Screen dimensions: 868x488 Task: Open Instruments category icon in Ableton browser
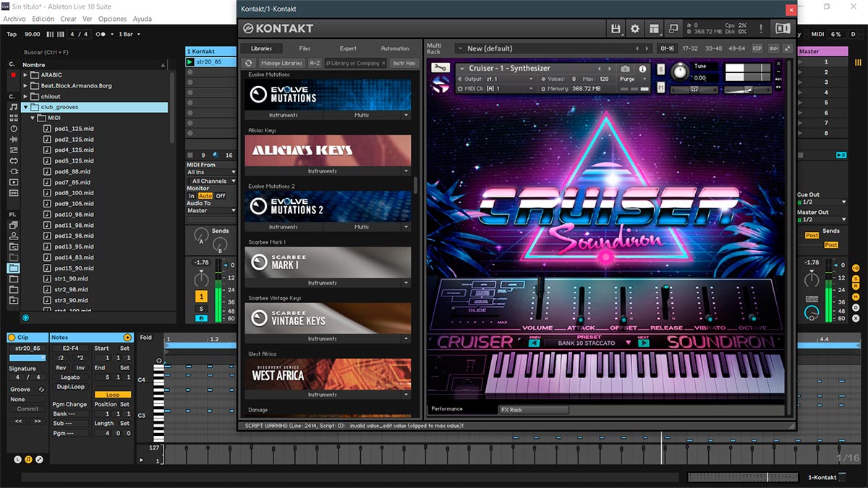coord(14,129)
